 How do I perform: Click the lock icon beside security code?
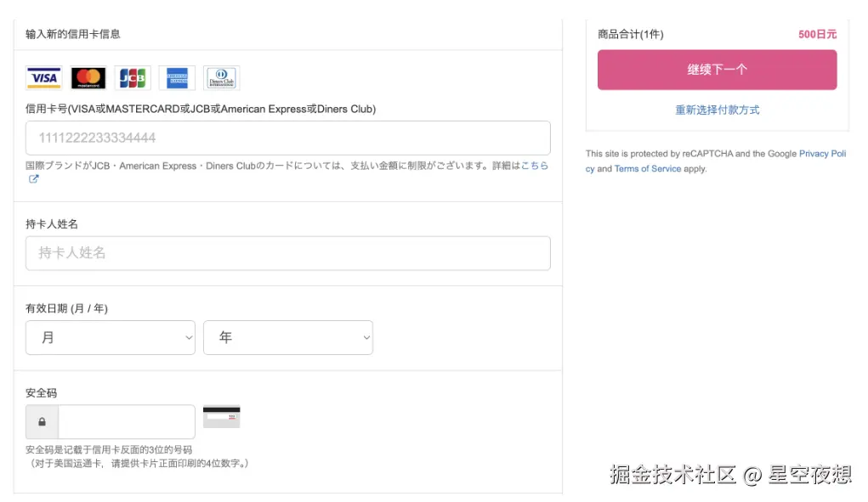coord(42,422)
